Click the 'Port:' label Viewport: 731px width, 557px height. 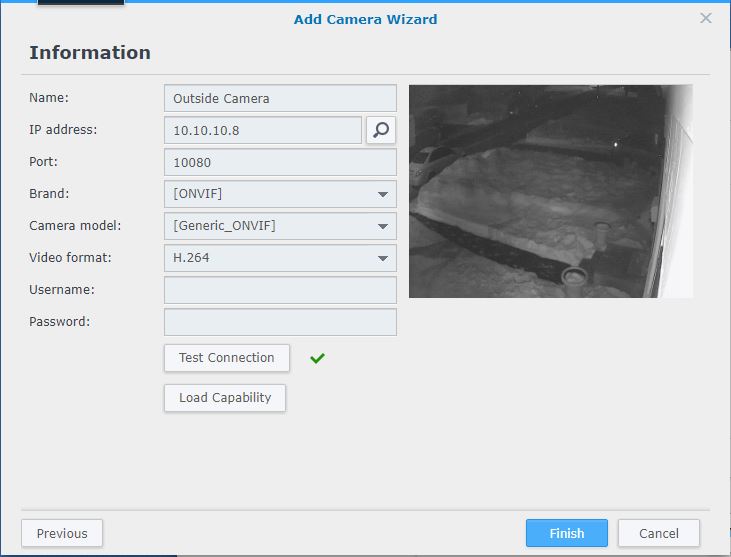tap(43, 162)
